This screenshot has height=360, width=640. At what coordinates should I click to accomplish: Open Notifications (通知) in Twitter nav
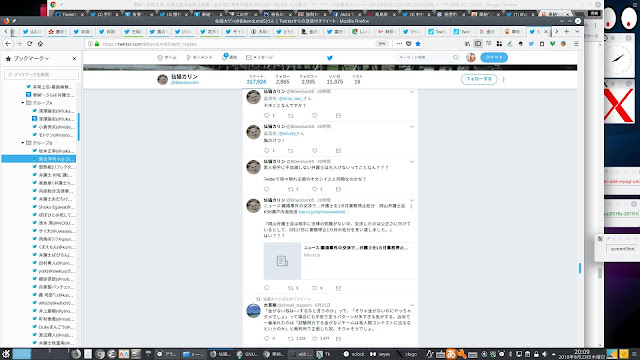(230, 57)
